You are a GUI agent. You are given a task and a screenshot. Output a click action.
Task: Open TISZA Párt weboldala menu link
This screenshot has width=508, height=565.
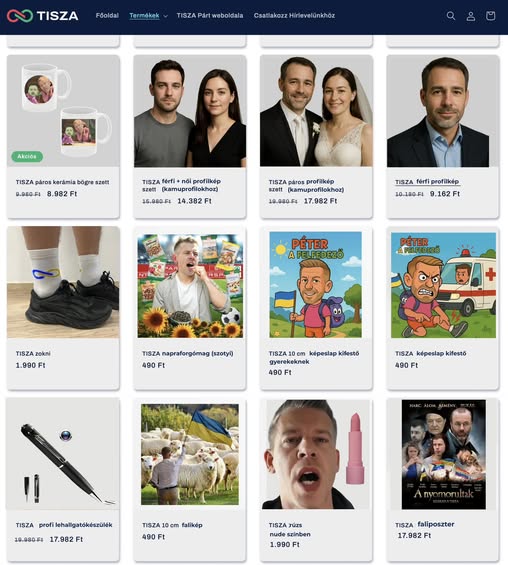point(210,15)
